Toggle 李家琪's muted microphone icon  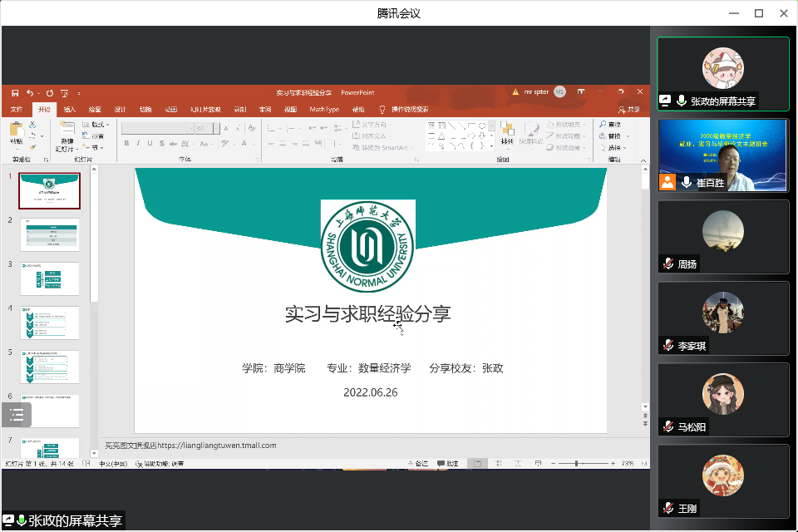[x=668, y=345]
